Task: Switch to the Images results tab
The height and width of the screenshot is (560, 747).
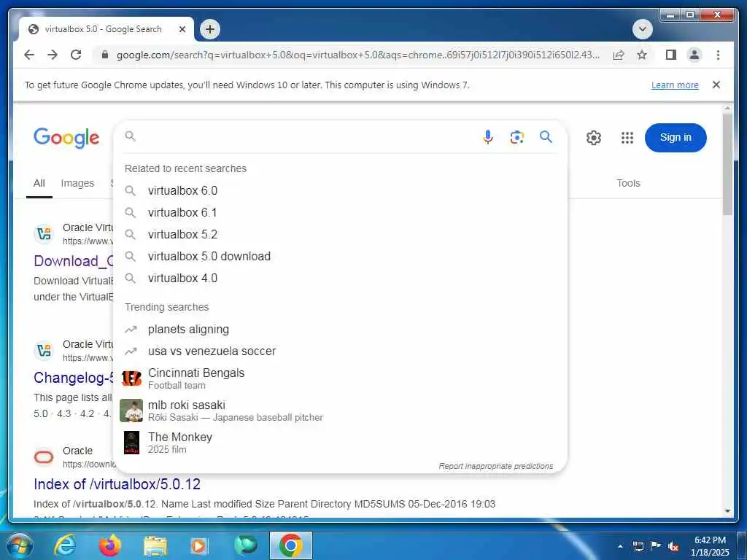Action: pyautogui.click(x=77, y=183)
